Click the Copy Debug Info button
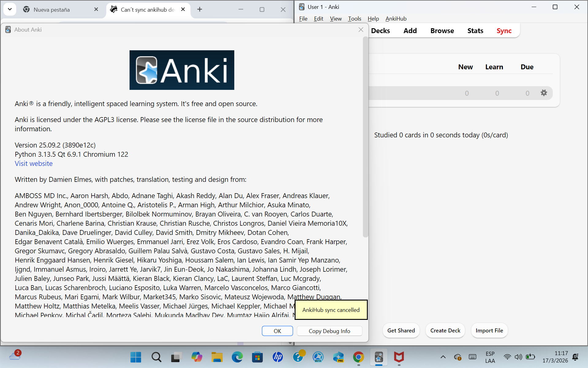Image resolution: width=588 pixels, height=368 pixels. 329,331
